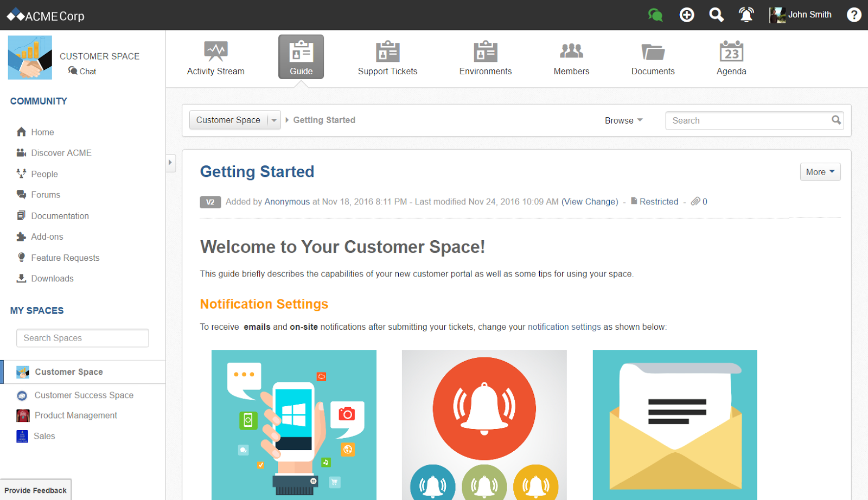Click the View Change link
The image size is (868, 500).
[590, 201]
